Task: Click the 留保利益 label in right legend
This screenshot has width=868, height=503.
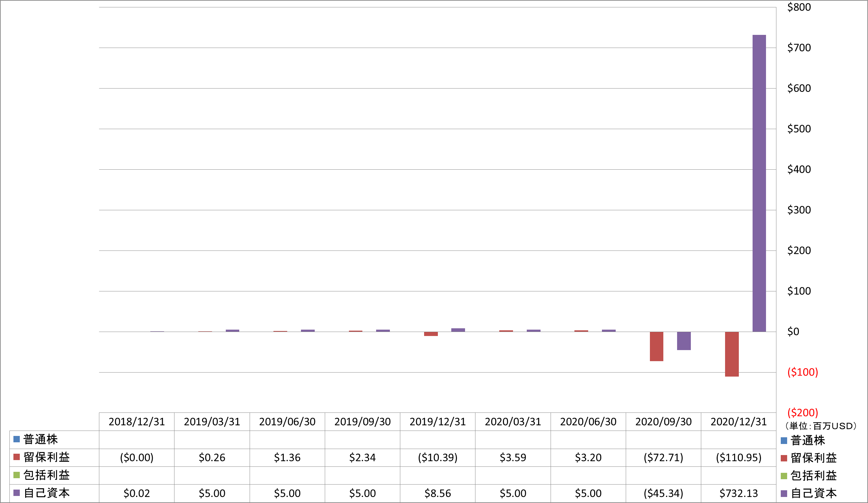Action: [814, 458]
